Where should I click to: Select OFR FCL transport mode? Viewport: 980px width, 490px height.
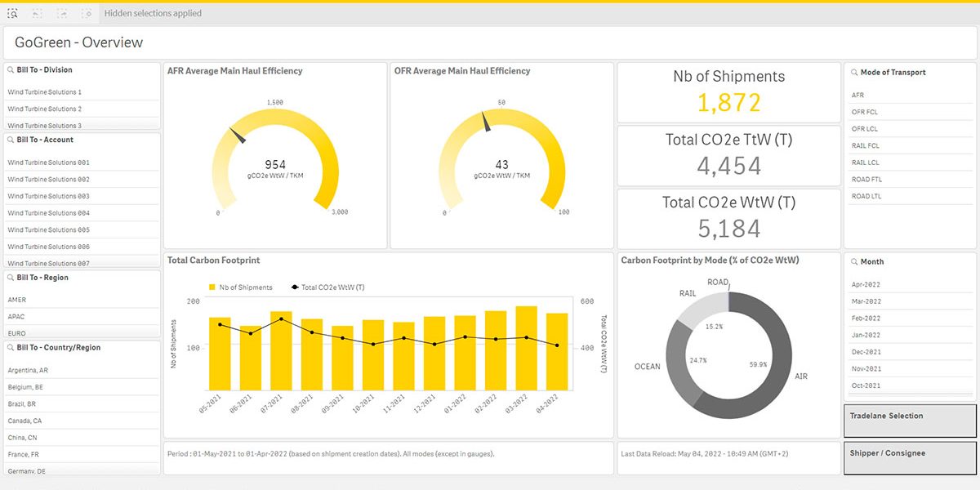pos(865,112)
